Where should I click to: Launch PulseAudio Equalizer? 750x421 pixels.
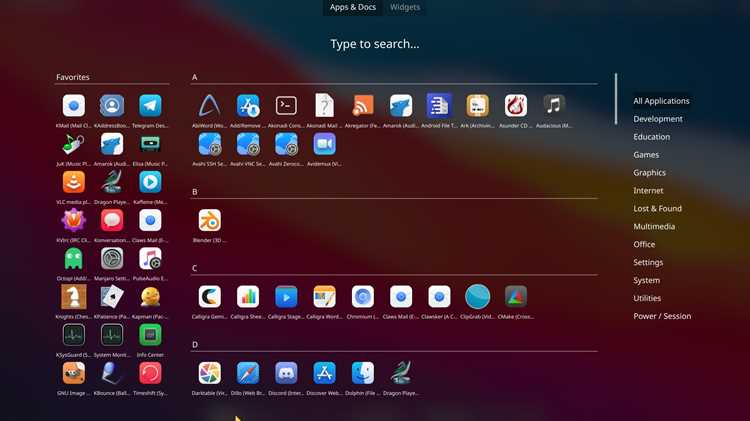(150, 259)
